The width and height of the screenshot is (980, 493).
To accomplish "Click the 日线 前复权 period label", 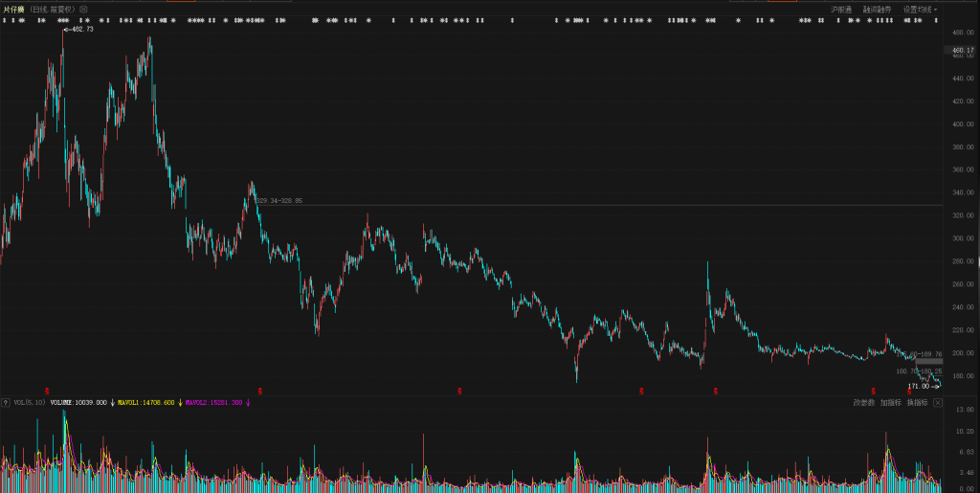I will point(53,9).
